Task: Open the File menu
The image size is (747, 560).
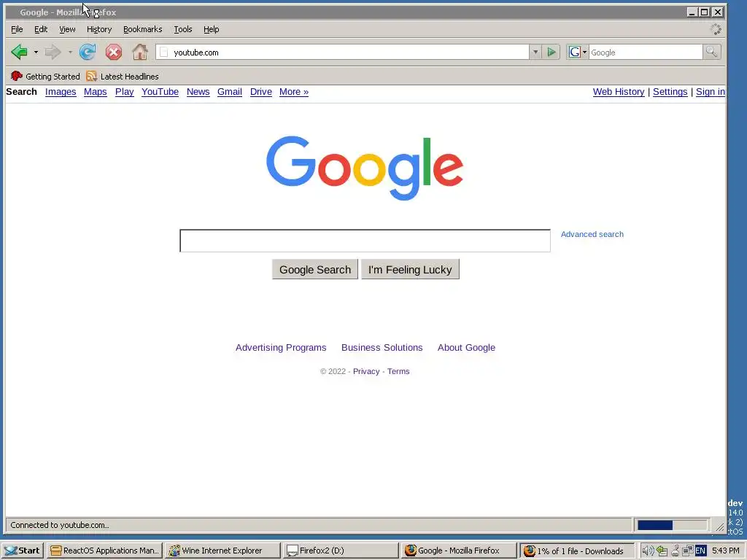Action: tap(17, 29)
